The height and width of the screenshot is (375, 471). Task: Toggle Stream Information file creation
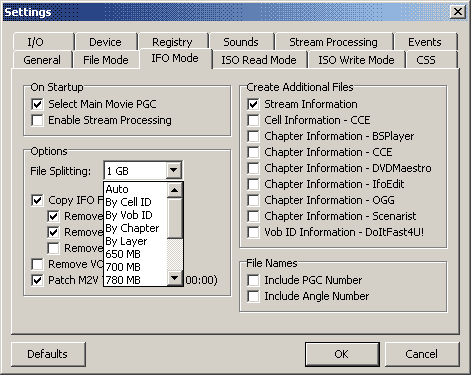pos(253,104)
